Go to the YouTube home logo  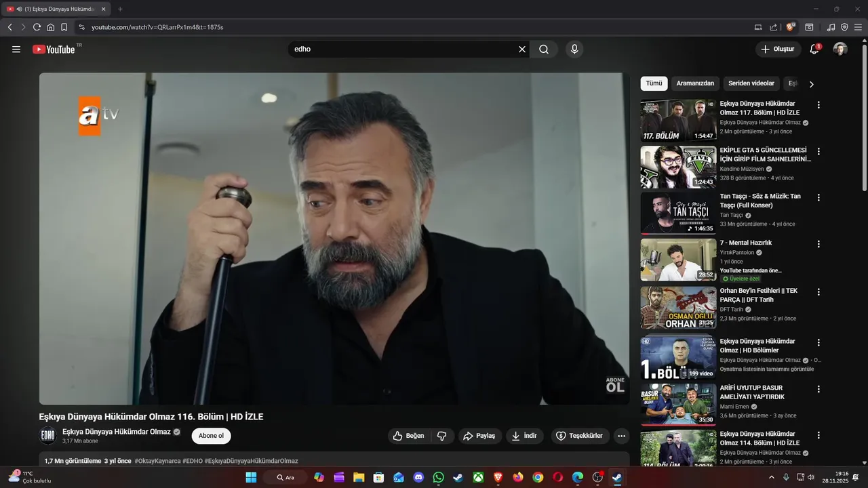(54, 49)
